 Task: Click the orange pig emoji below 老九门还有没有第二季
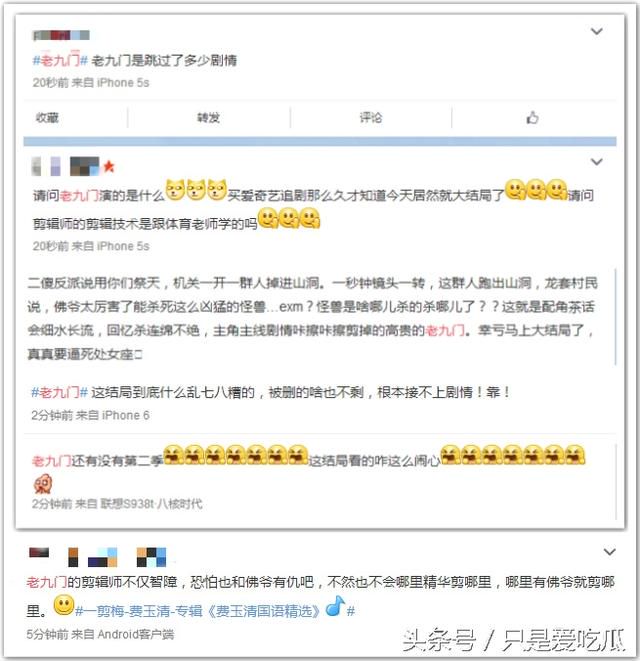pyautogui.click(x=43, y=484)
